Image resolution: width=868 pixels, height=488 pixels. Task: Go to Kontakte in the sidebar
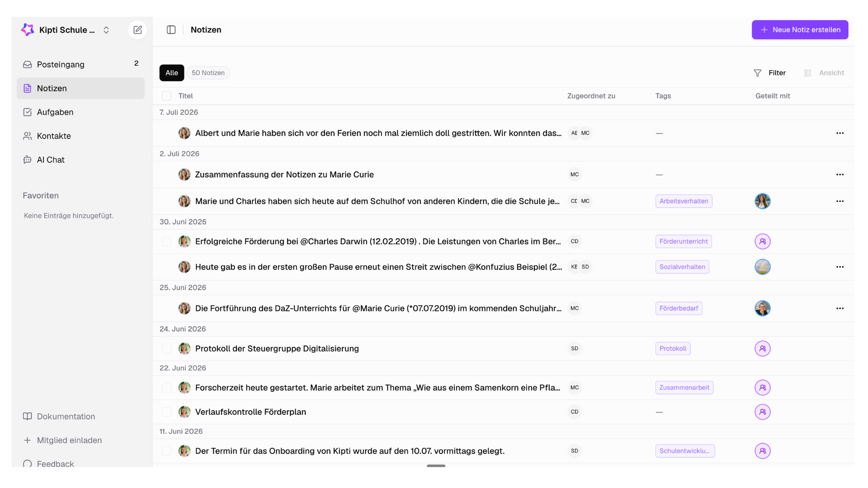pos(80,136)
